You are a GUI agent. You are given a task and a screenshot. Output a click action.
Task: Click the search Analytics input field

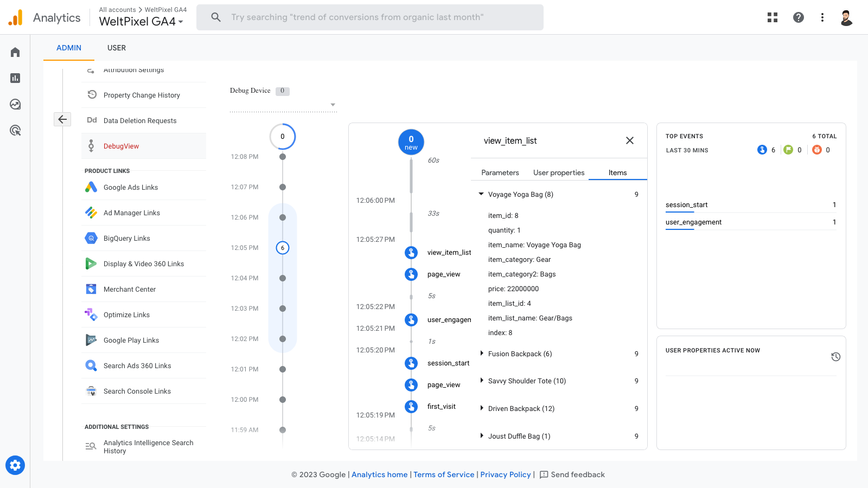(370, 17)
